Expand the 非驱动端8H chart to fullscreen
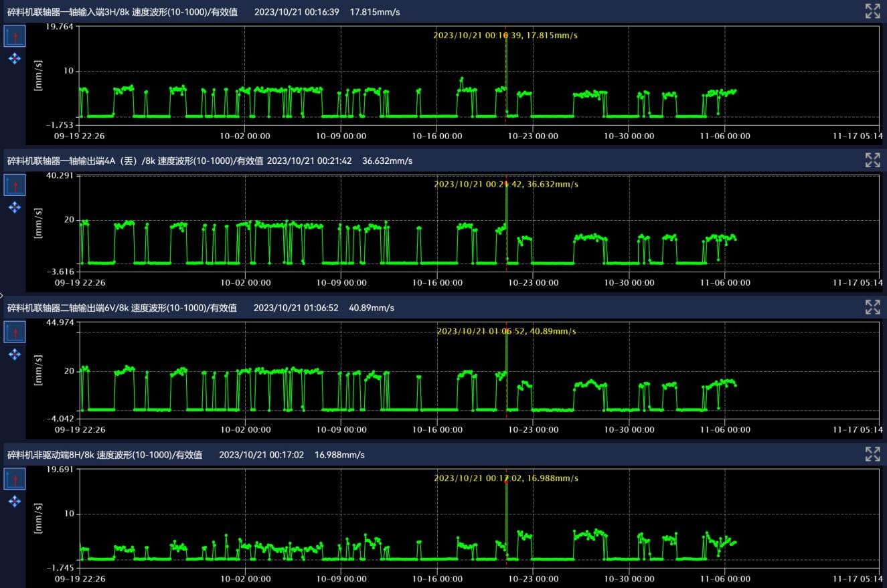887x588 pixels. coord(872,454)
